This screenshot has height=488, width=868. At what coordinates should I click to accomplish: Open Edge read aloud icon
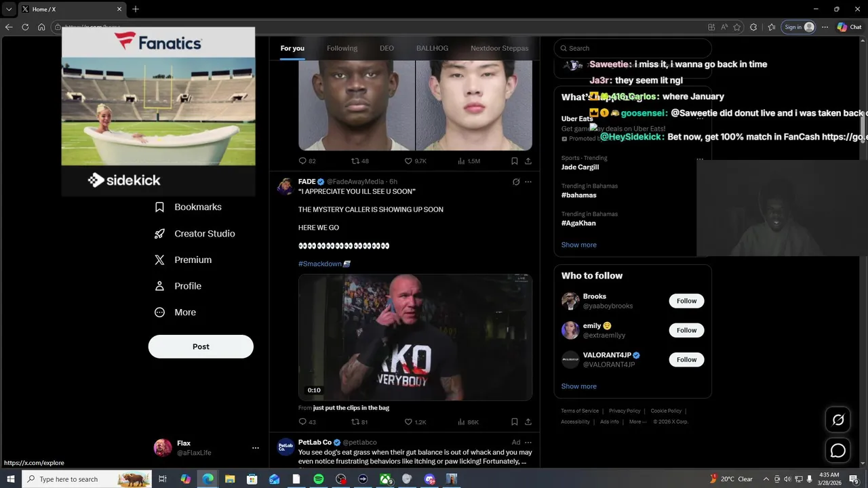point(724,27)
